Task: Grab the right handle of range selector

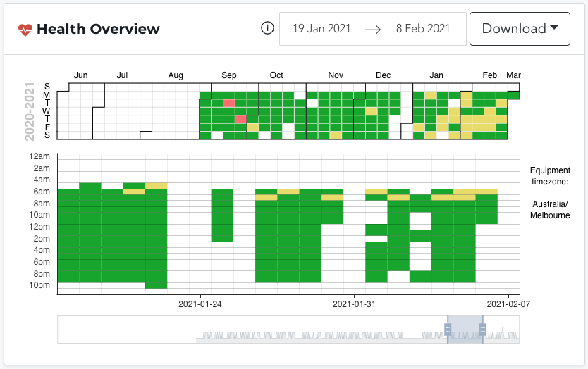Action: [x=483, y=330]
